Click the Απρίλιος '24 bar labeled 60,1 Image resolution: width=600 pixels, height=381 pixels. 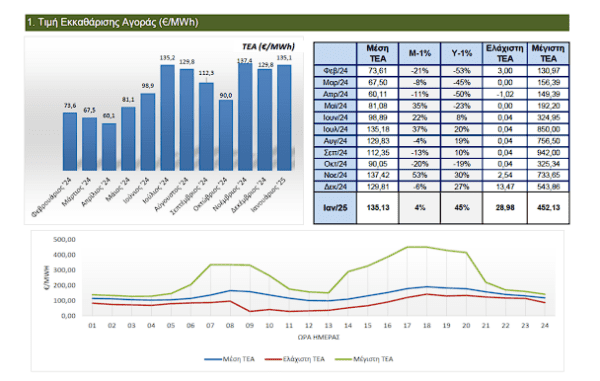(x=109, y=147)
